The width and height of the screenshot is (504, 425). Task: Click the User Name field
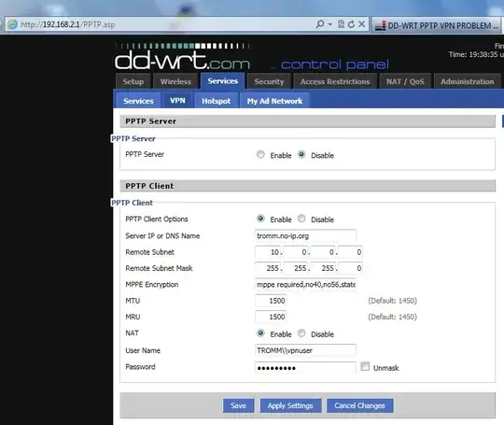(305, 350)
